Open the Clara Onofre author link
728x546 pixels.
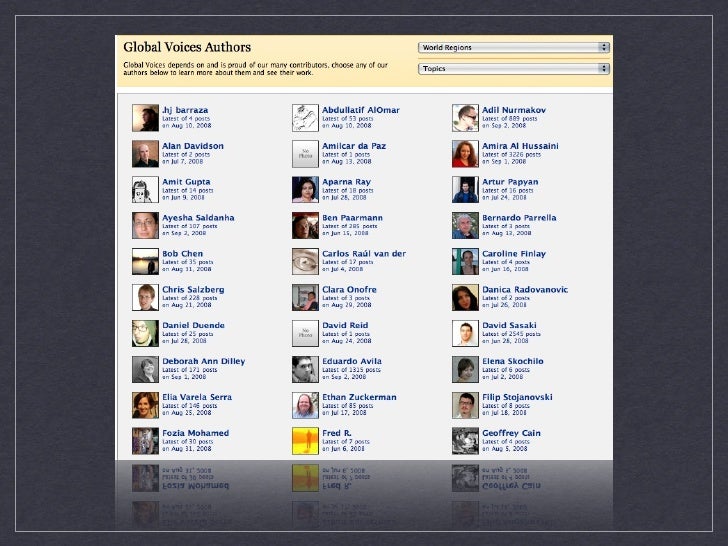coord(349,289)
